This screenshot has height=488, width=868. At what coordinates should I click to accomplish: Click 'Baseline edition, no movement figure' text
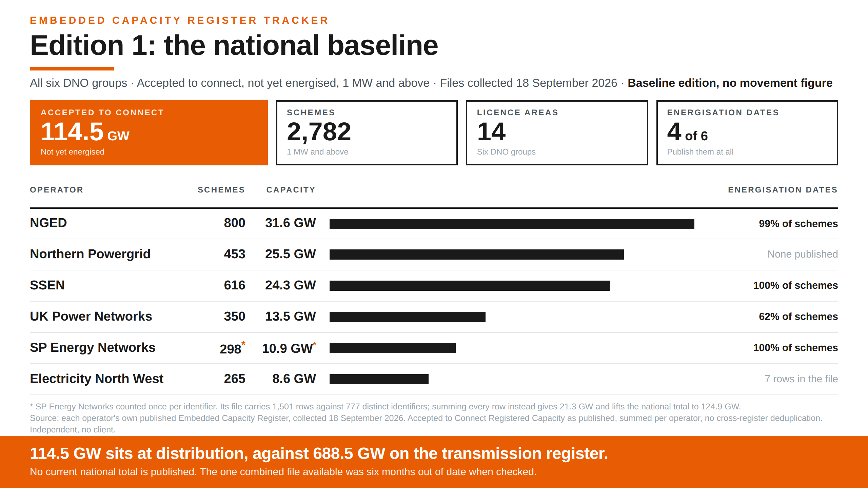730,83
